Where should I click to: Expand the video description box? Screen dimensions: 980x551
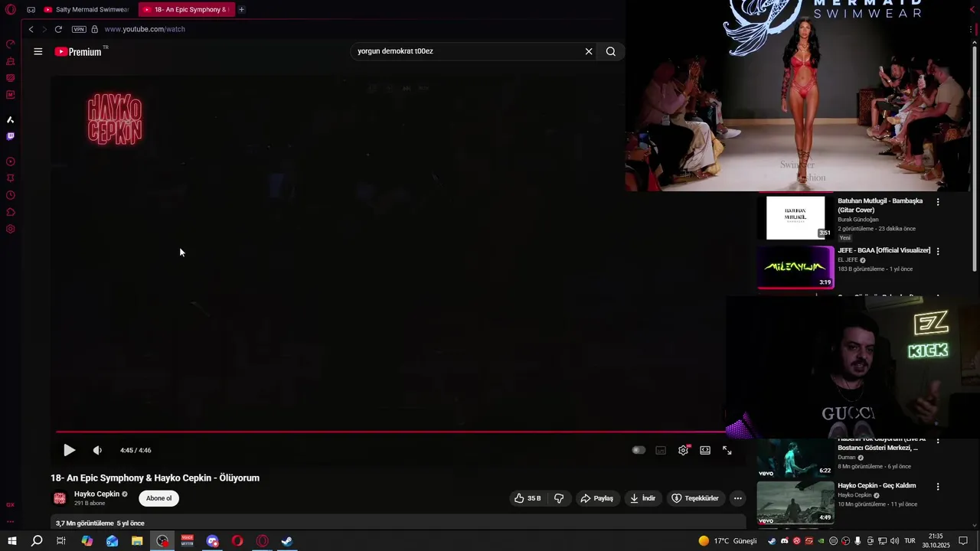[399, 523]
